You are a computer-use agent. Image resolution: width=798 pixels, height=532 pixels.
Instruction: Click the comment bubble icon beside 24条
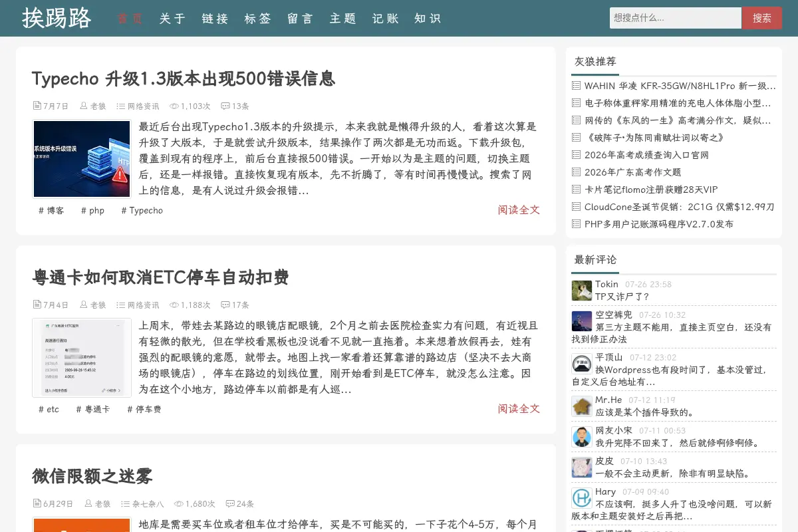pyautogui.click(x=230, y=503)
